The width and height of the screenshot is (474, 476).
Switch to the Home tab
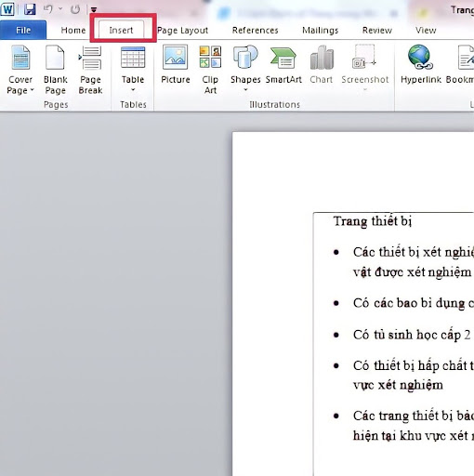tap(73, 30)
